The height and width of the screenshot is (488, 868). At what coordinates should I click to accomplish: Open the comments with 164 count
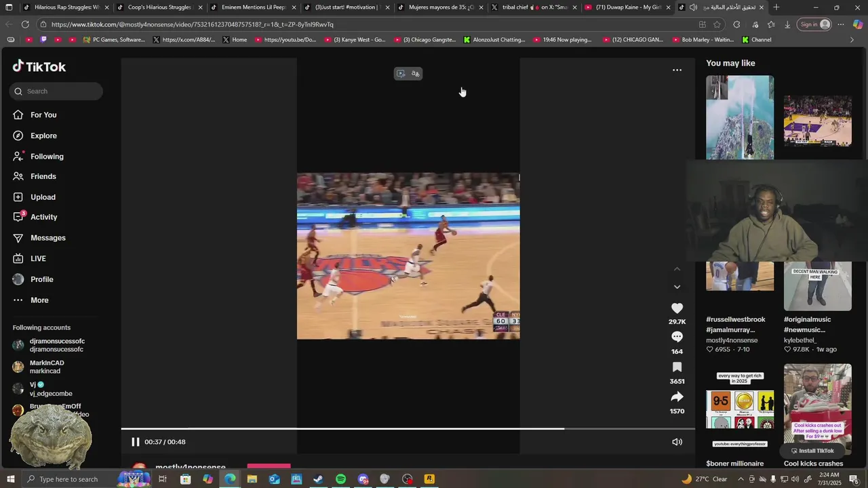click(x=677, y=337)
